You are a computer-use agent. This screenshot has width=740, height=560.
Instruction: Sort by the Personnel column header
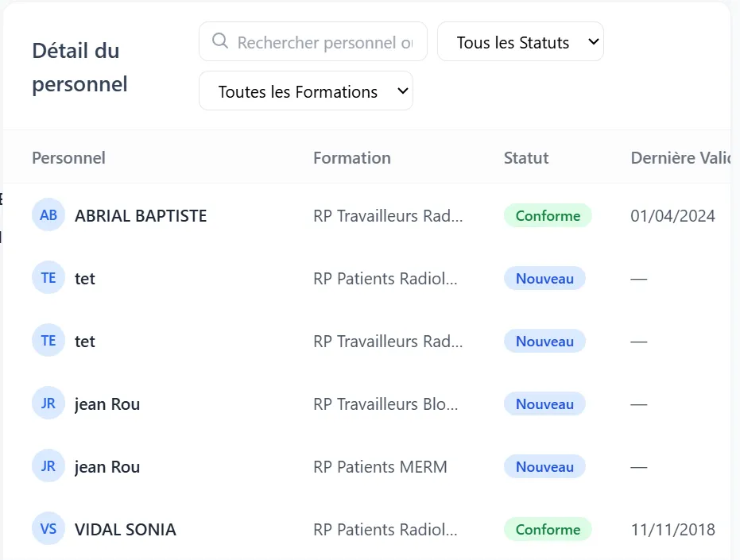tap(68, 157)
